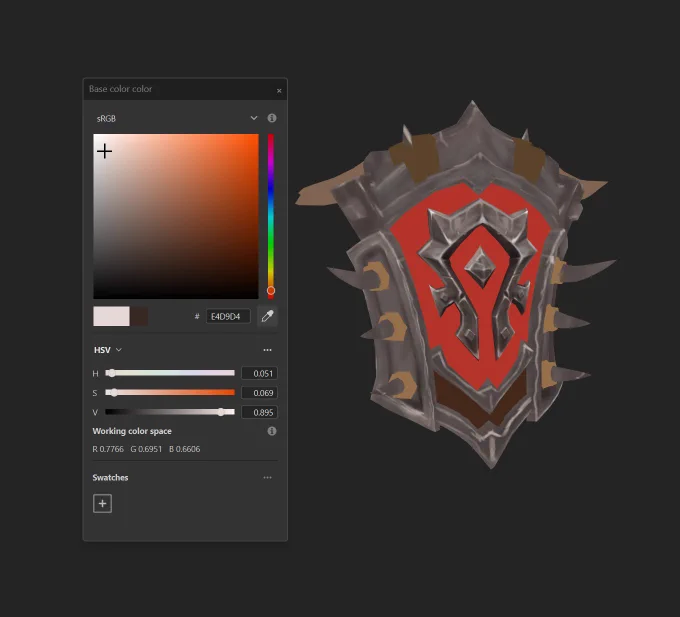Switch the HSV color model dropdown

[x=108, y=350]
